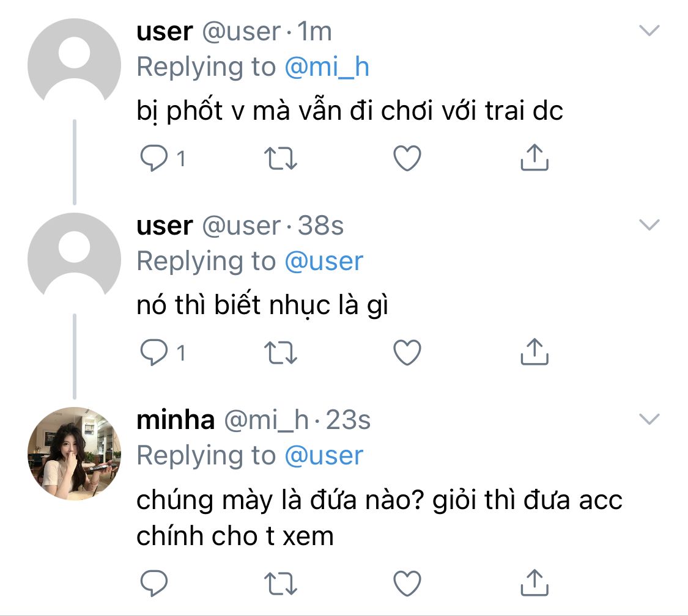
Task: Share minha's tweet
Action: click(x=534, y=583)
